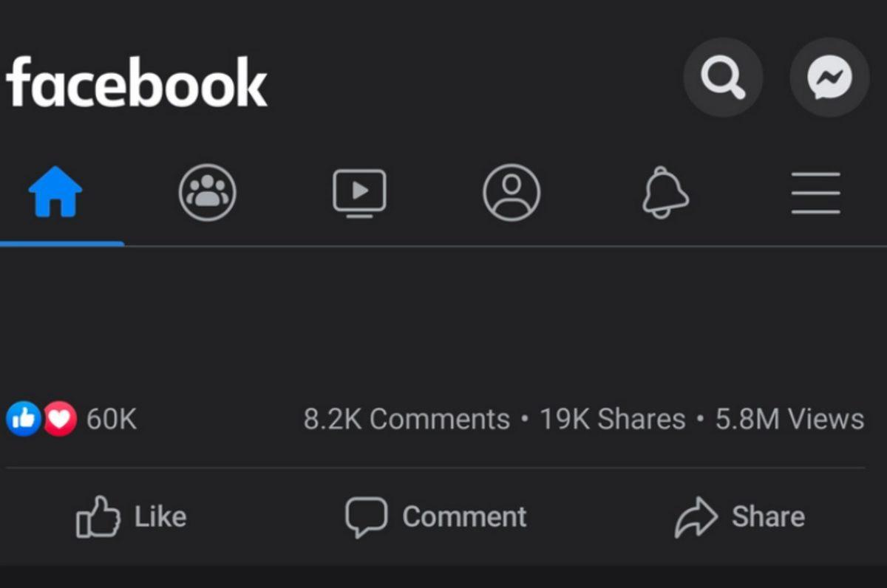Image resolution: width=887 pixels, height=588 pixels.
Task: Open the 8.2K Comments list
Action: [406, 418]
